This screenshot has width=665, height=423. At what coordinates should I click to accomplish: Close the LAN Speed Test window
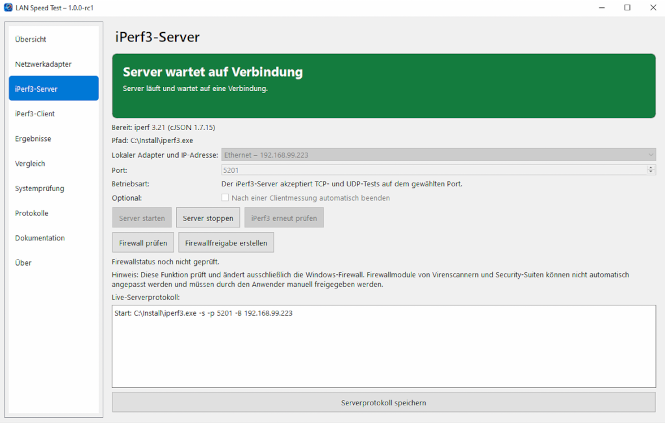click(653, 8)
